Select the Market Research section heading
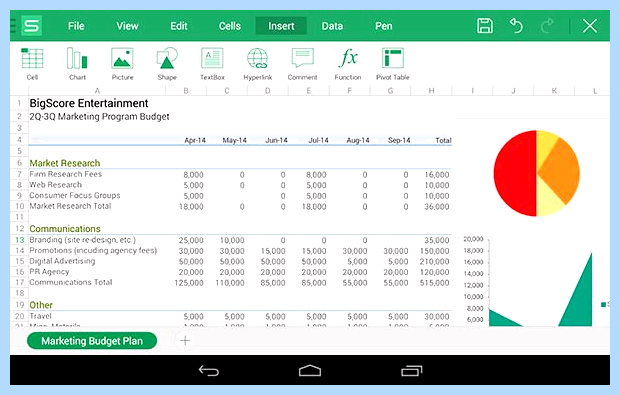620x395 pixels. 65,163
